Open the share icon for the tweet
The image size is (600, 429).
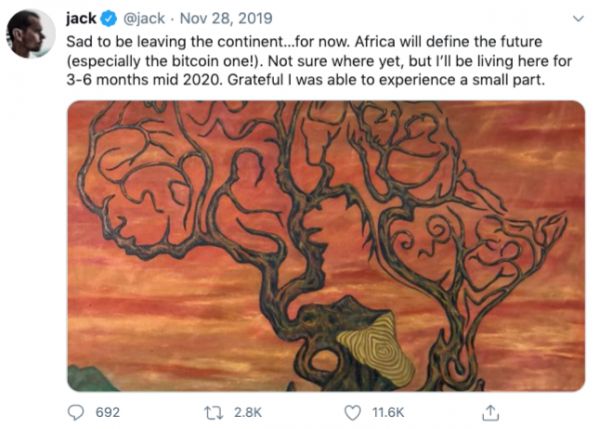click(490, 411)
